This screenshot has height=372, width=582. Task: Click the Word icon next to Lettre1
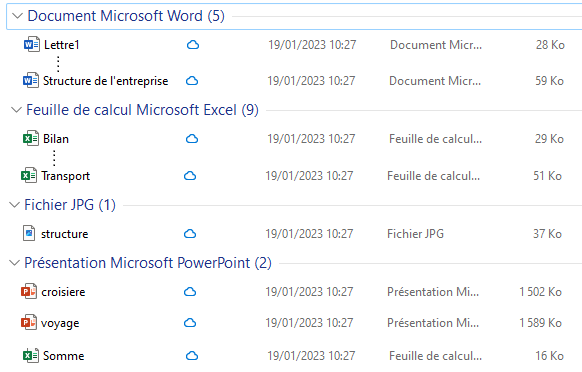pos(32,45)
